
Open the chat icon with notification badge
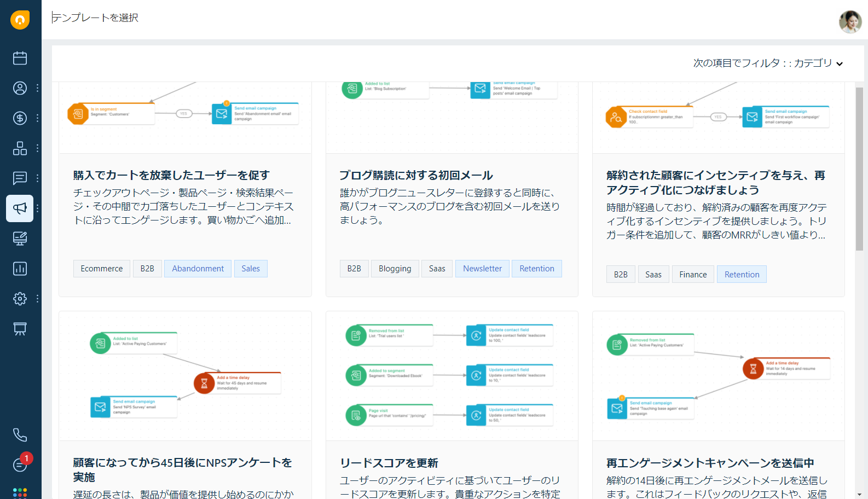click(x=20, y=465)
